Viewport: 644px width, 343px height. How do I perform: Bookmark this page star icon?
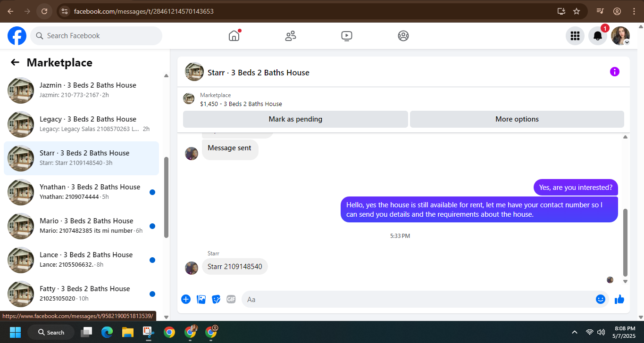click(577, 11)
